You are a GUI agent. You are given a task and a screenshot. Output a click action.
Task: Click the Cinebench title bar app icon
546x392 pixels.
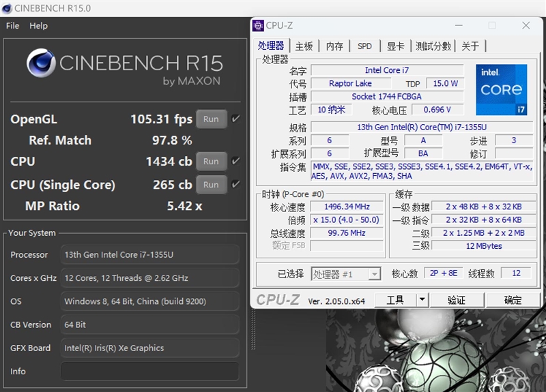pos(7,8)
